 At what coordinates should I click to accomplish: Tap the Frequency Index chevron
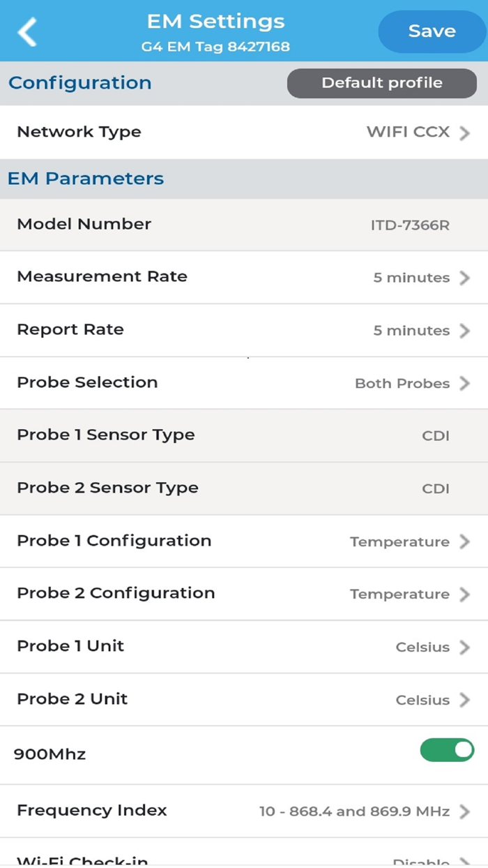tap(465, 811)
